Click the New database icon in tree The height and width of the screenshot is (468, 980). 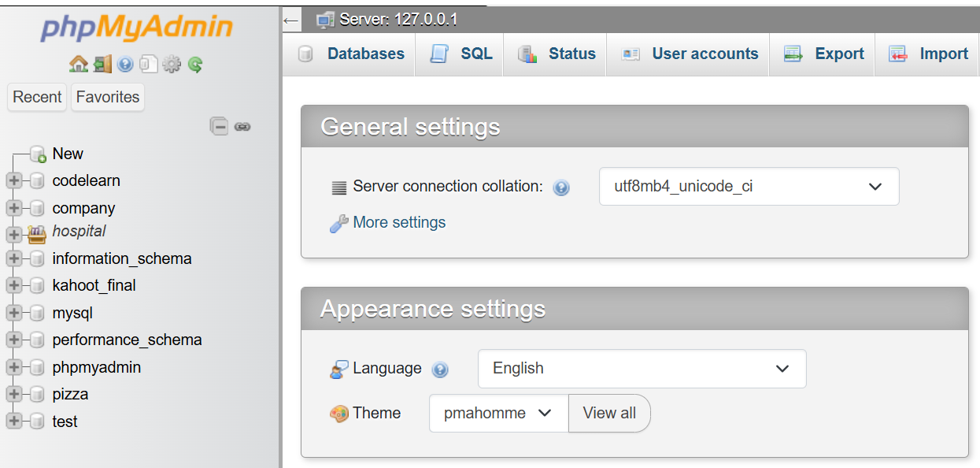pyautogui.click(x=39, y=154)
